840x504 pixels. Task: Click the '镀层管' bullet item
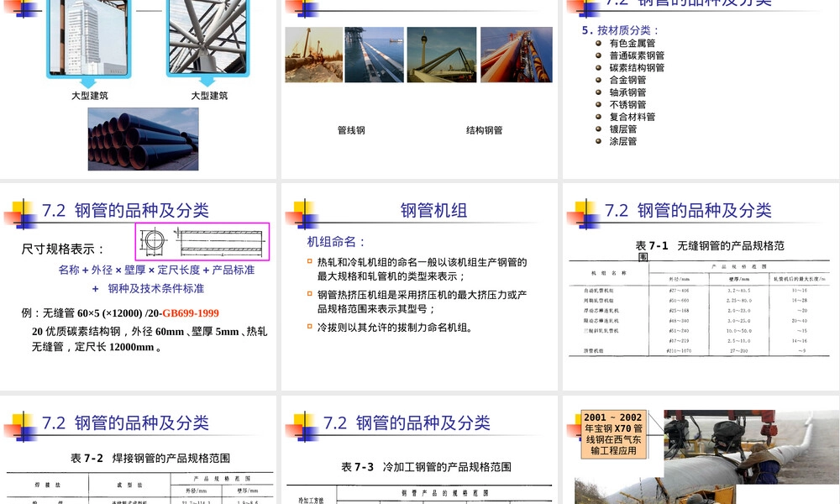point(623,129)
